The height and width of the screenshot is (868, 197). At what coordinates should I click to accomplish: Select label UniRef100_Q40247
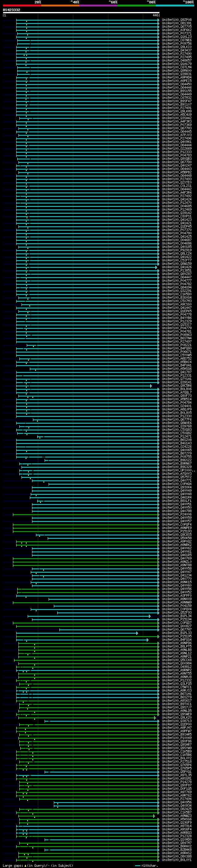tap(176, 165)
